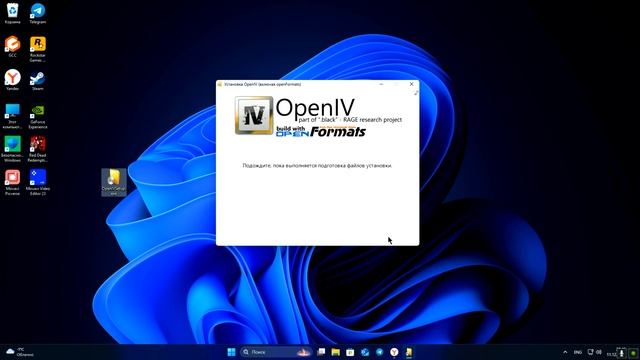This screenshot has width=640, height=360.
Task: Select the GeForce Experience desktop icon
Action: click(x=38, y=116)
